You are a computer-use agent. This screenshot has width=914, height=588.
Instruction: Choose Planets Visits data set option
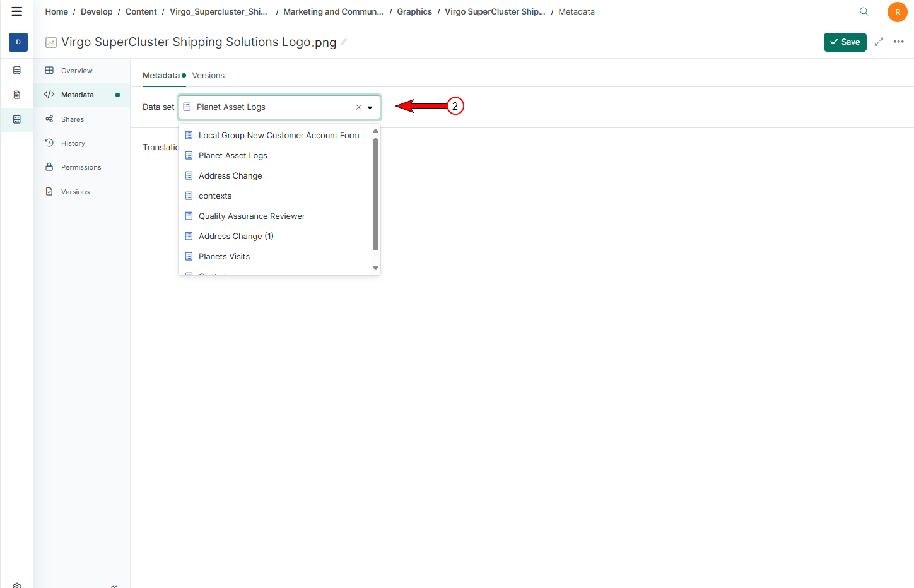click(224, 257)
